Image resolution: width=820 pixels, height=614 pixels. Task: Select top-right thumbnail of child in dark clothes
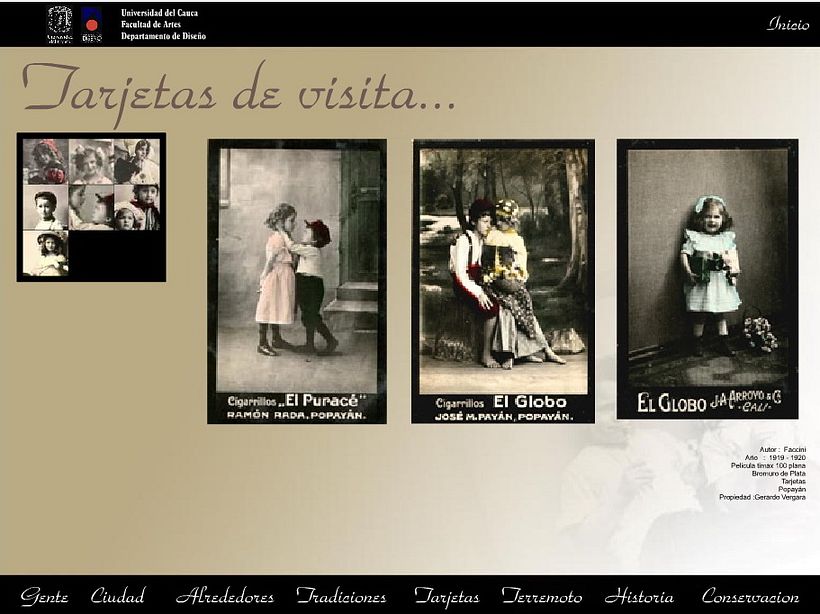click(137, 161)
